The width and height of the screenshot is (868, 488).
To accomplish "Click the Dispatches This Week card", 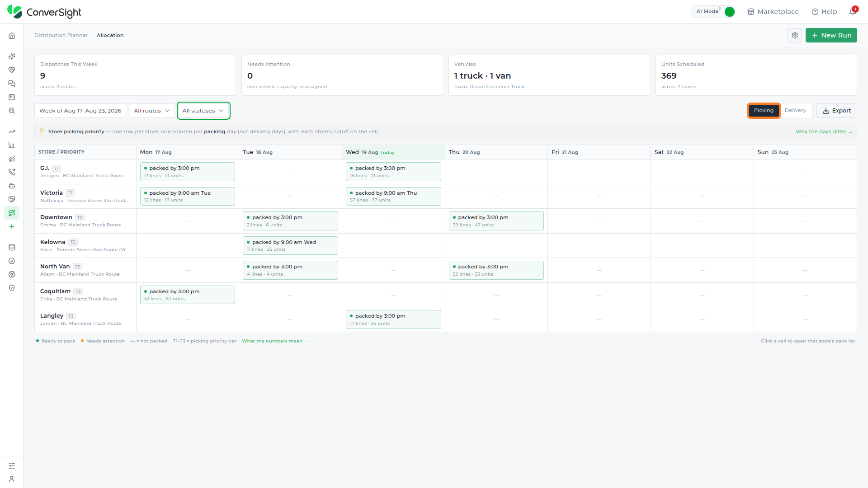I will [135, 75].
